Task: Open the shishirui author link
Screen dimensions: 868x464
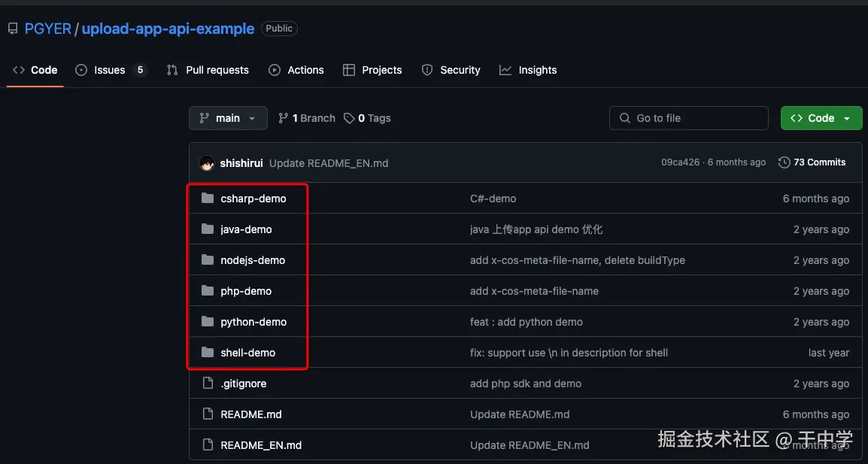Action: pos(241,162)
